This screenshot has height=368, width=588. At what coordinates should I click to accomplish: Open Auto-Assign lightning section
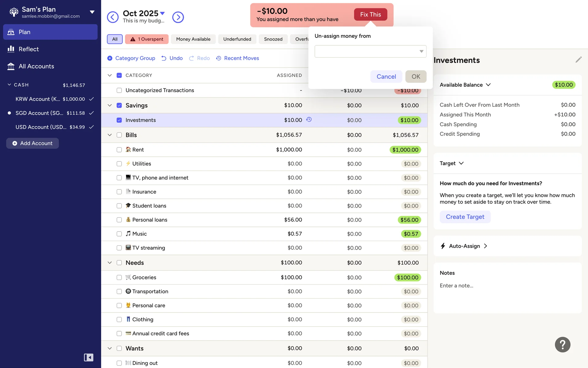[x=464, y=246]
